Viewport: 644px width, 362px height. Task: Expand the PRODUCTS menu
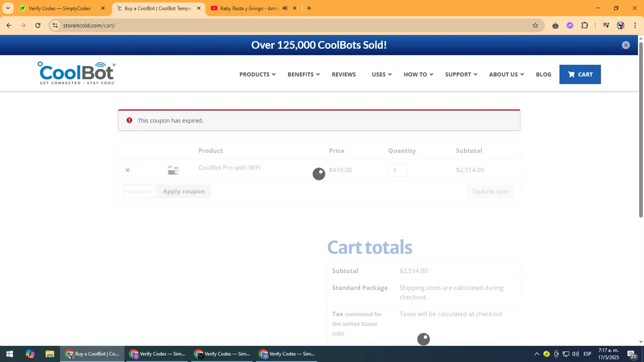pyautogui.click(x=257, y=74)
